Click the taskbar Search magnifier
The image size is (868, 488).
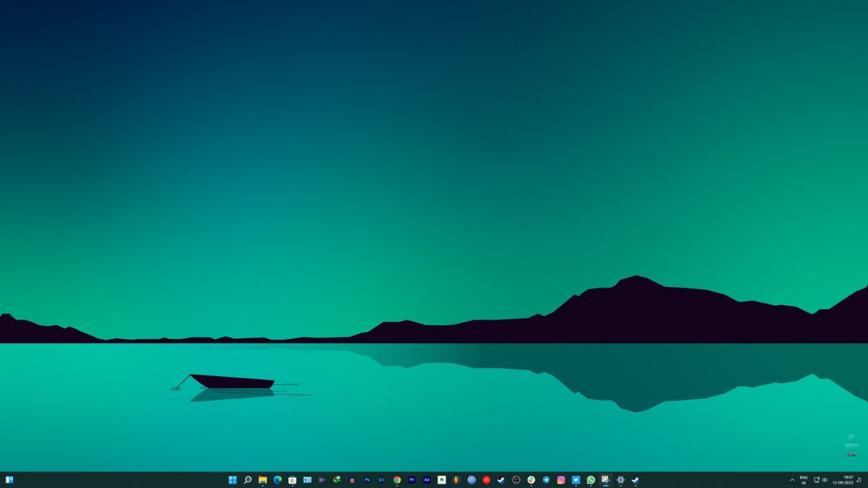click(x=247, y=480)
